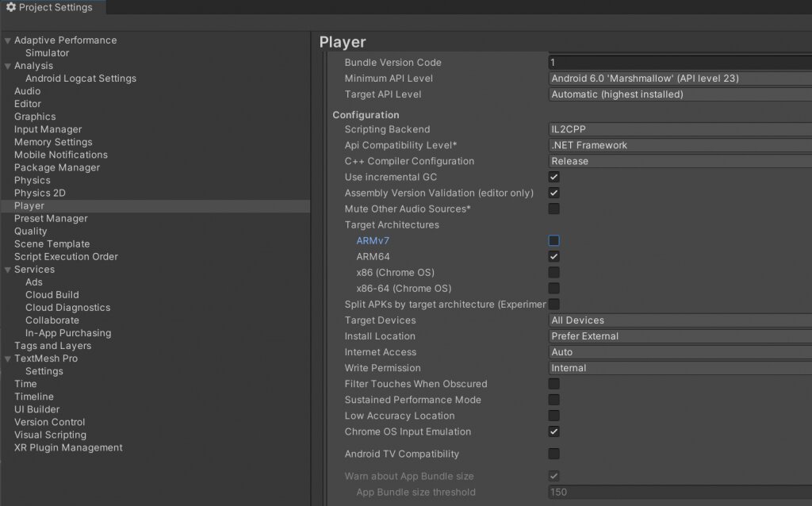Screen dimensions: 812x506
Task: Open Android Logcat Settings
Action: click(x=81, y=79)
